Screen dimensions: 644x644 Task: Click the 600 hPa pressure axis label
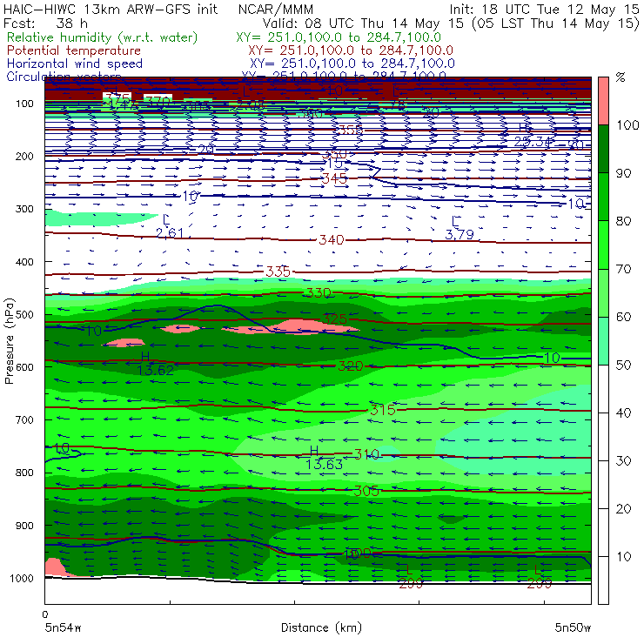(24, 366)
